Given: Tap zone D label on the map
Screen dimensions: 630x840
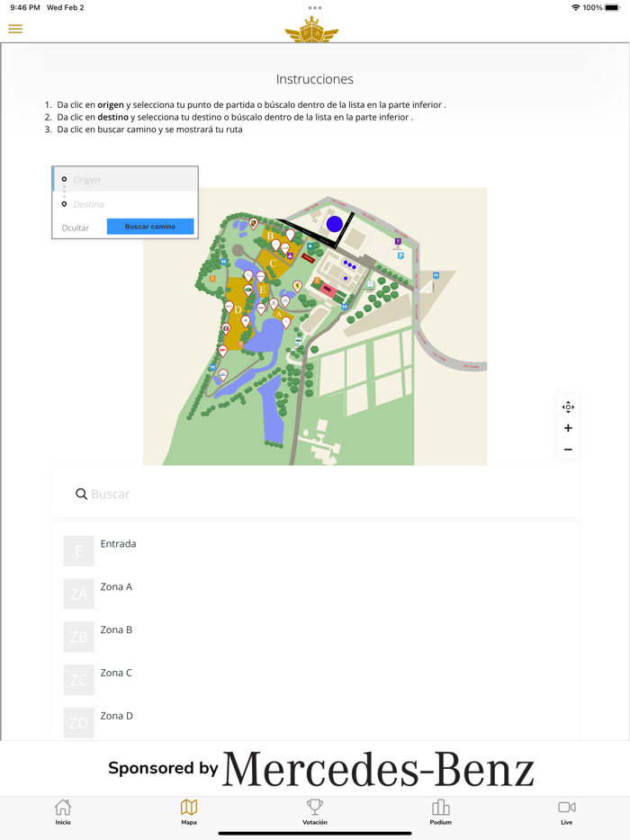Looking at the screenshot, I should [x=238, y=309].
